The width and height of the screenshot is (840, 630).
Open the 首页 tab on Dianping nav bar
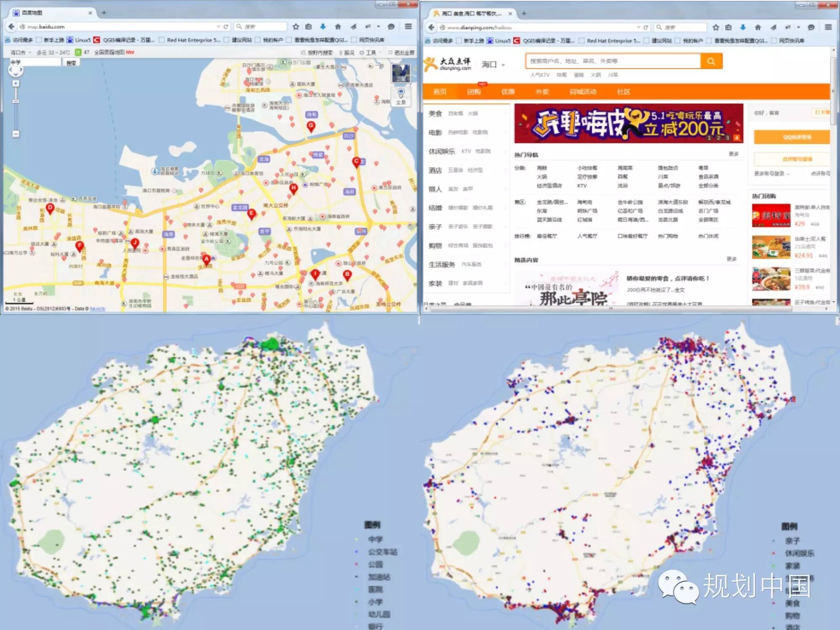click(440, 92)
